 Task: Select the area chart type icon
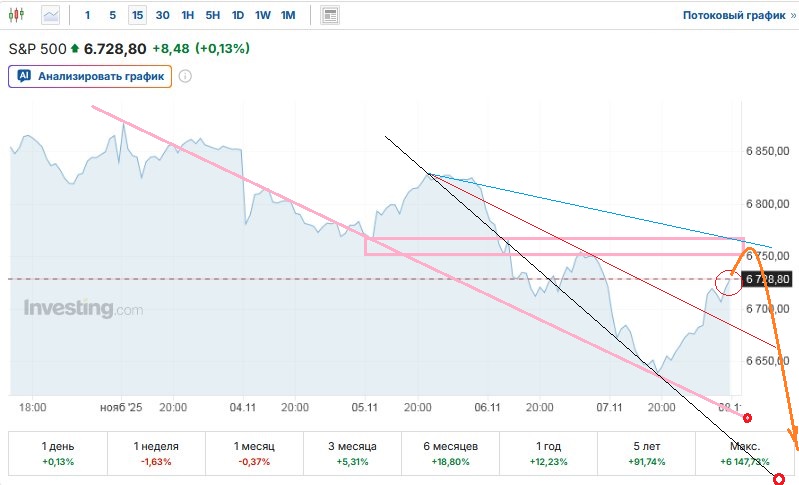point(50,15)
